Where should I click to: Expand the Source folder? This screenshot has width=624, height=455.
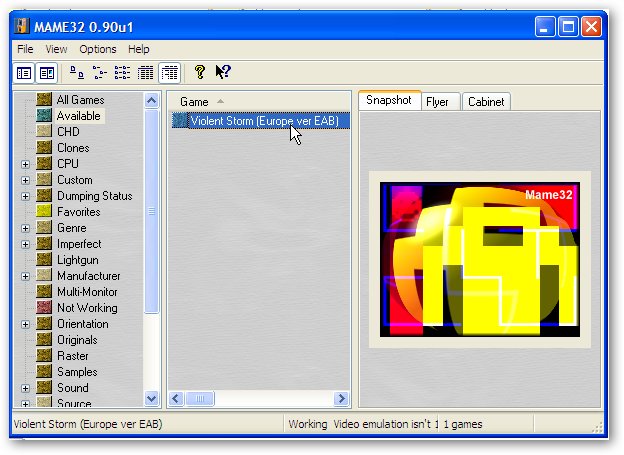(25, 404)
